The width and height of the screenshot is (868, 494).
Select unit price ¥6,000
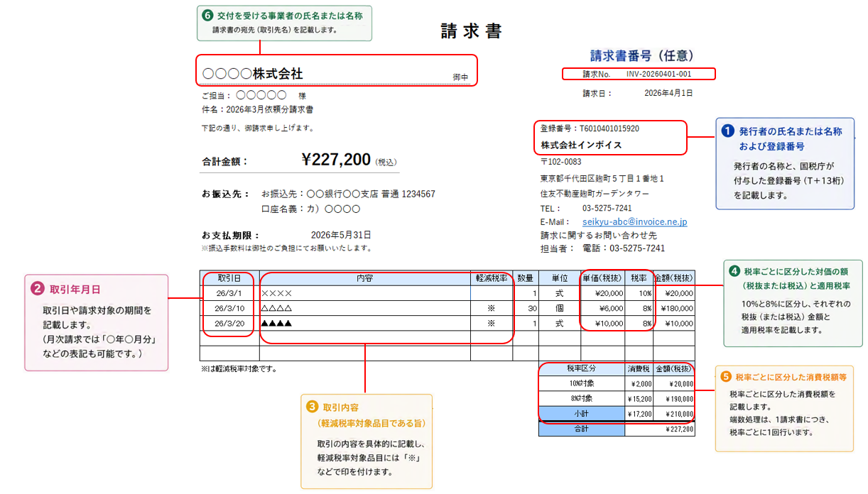(611, 308)
